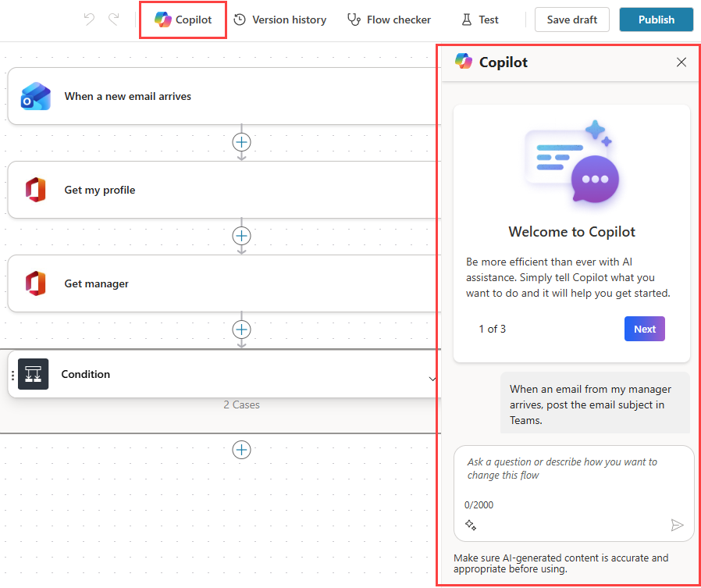701x588 pixels.
Task: Click the AI-generated content disclaimer text
Action: tap(561, 564)
